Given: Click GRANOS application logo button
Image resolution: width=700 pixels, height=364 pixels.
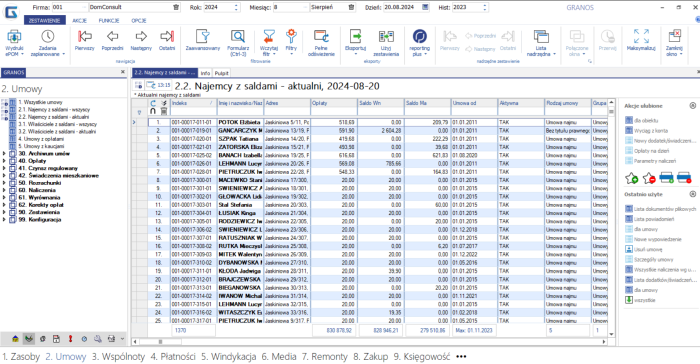Looking at the screenshot, I should (x=11, y=12).
